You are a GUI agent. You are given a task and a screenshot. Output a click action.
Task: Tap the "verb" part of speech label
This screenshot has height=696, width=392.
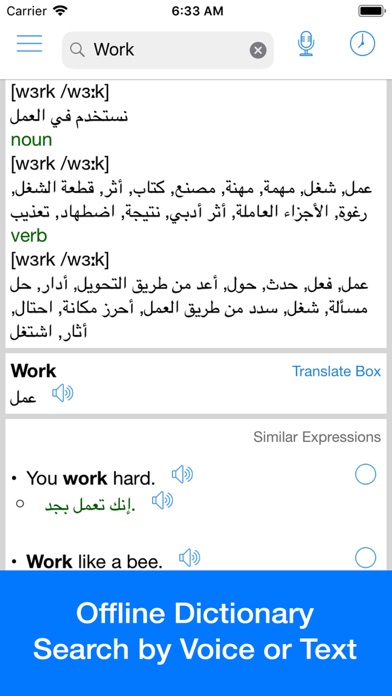(x=28, y=236)
